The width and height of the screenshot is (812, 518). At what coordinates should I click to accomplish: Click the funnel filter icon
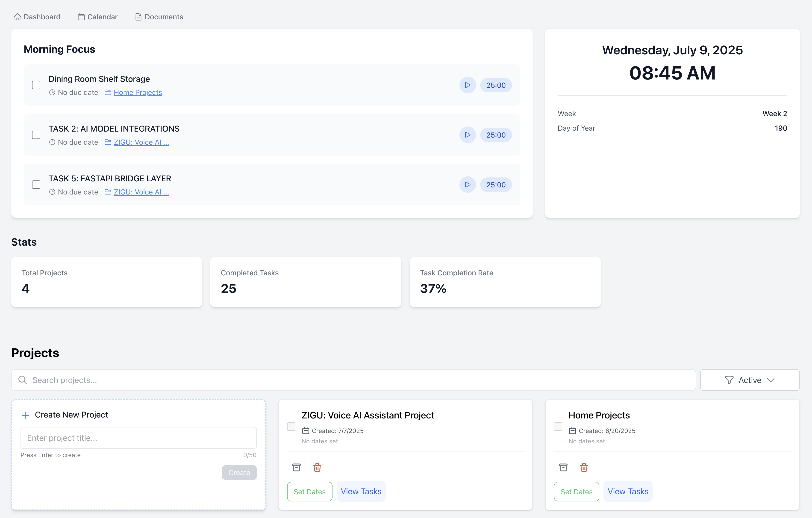(729, 380)
